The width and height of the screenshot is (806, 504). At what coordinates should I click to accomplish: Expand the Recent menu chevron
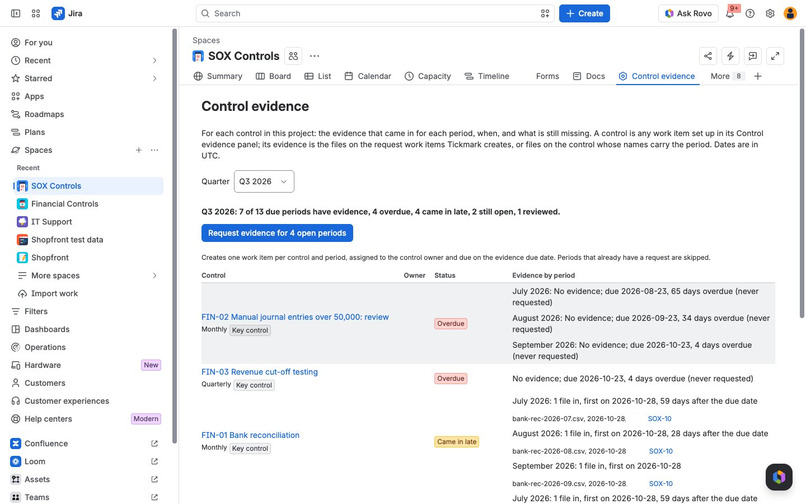pos(154,61)
